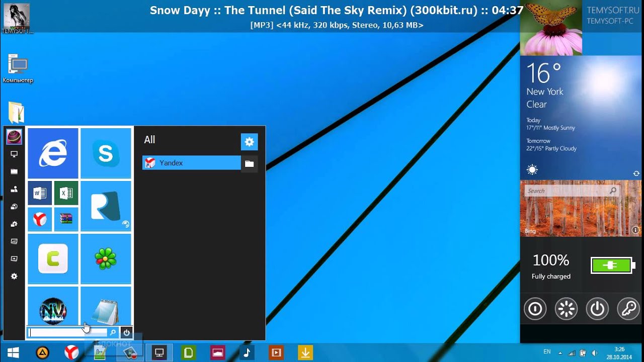The image size is (644, 362).
Task: Open the orange video app on taskbar
Action: tap(276, 352)
